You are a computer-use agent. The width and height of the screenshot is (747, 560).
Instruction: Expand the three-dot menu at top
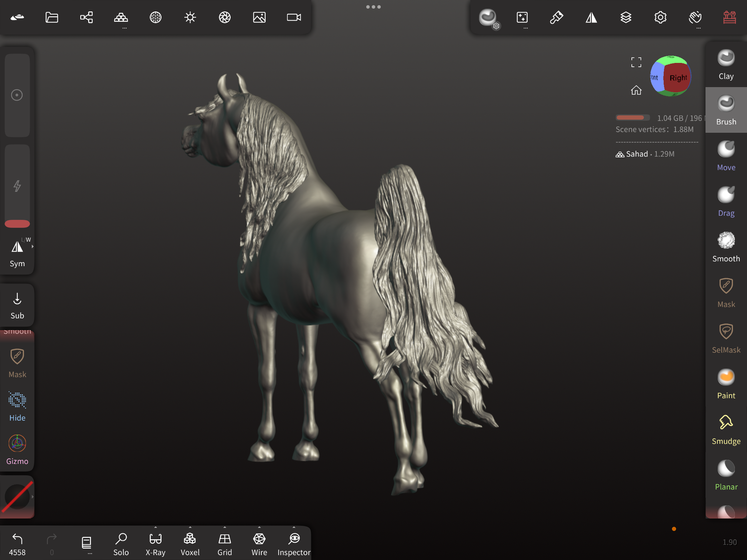(373, 7)
